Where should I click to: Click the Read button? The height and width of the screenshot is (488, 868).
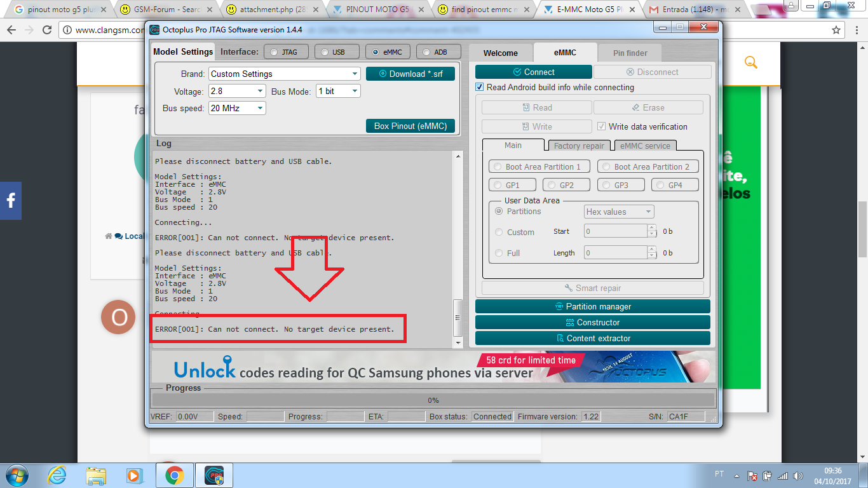click(x=537, y=107)
